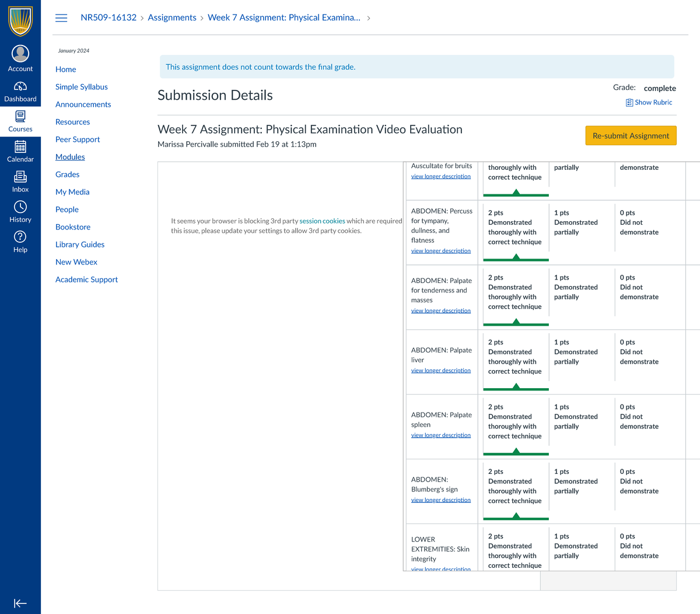
Task: Open the Bookstore link
Action: (x=73, y=227)
